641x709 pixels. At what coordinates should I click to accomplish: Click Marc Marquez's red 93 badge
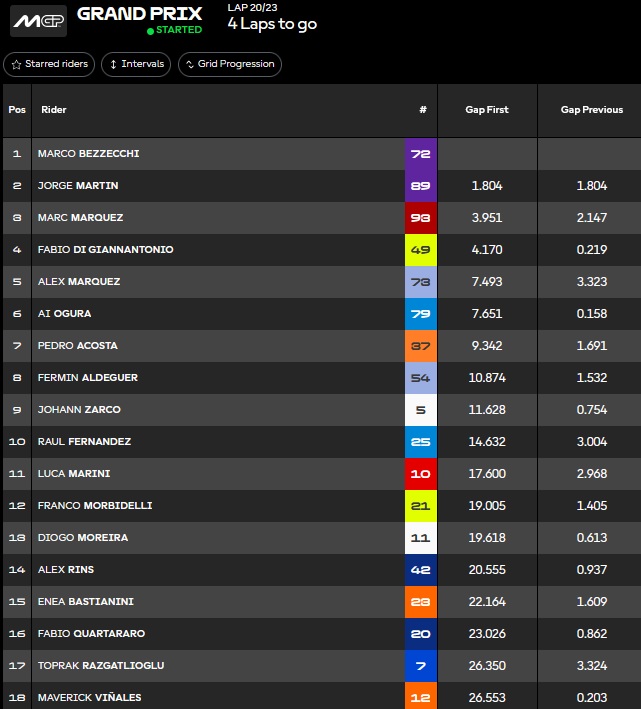[421, 218]
